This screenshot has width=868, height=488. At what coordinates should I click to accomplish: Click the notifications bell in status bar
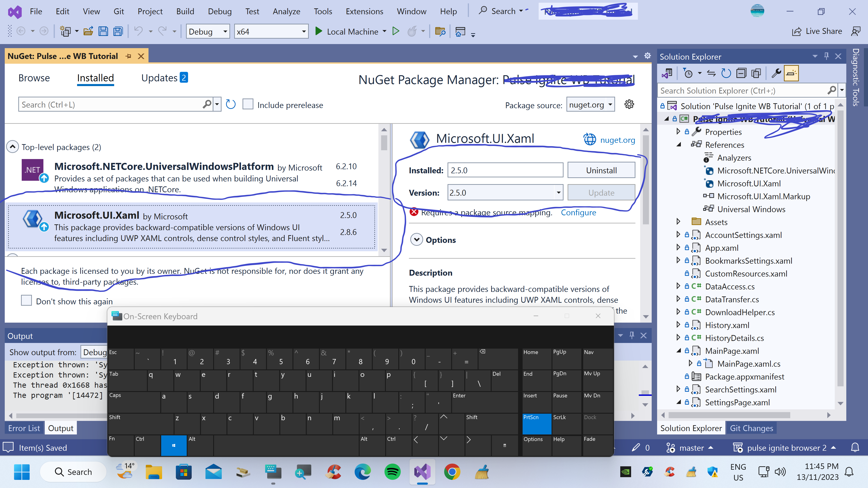click(855, 448)
